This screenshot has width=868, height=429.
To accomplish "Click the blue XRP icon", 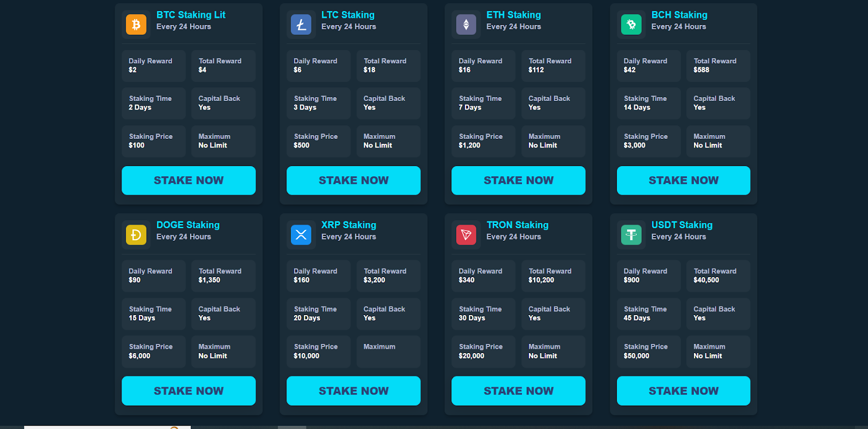I will click(301, 235).
